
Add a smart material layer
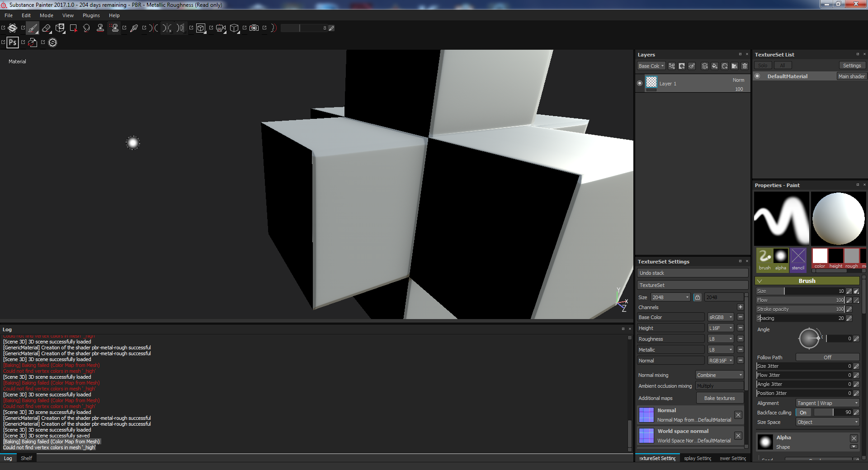coord(725,66)
